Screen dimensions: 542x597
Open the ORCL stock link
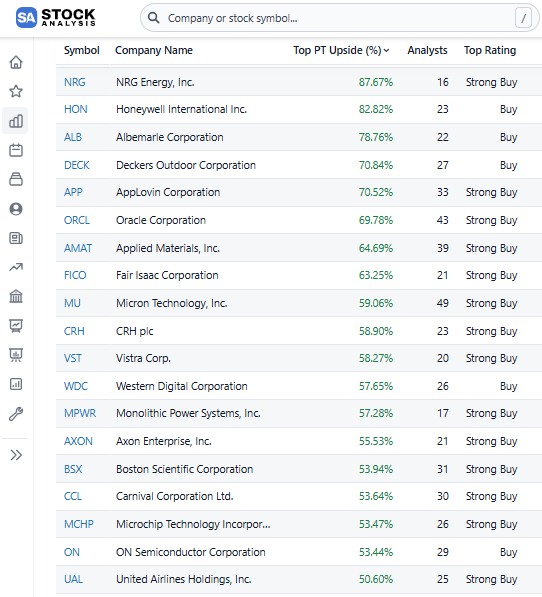pyautogui.click(x=77, y=220)
